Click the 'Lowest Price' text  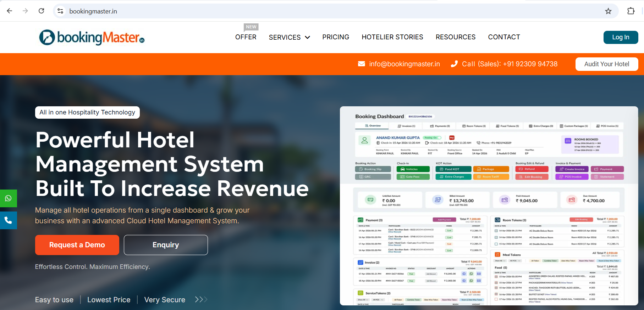(x=109, y=300)
